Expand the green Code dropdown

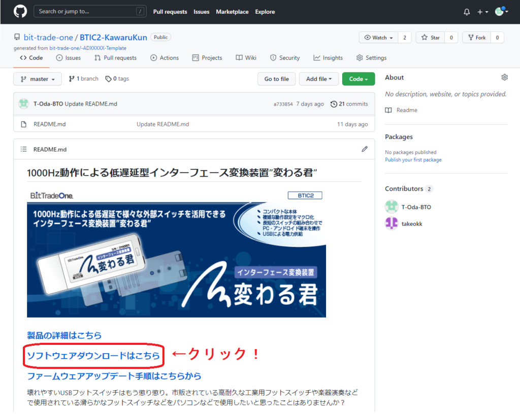[x=358, y=79]
